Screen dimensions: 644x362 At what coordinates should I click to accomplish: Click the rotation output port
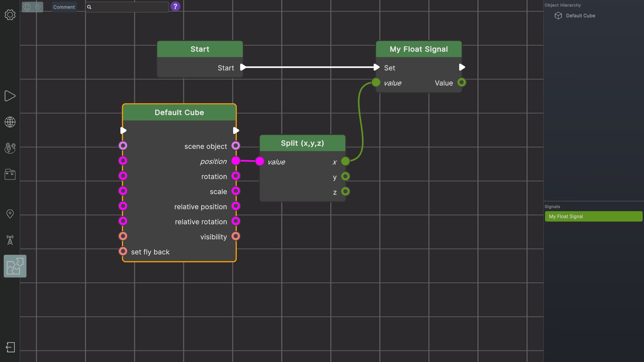pos(236,176)
